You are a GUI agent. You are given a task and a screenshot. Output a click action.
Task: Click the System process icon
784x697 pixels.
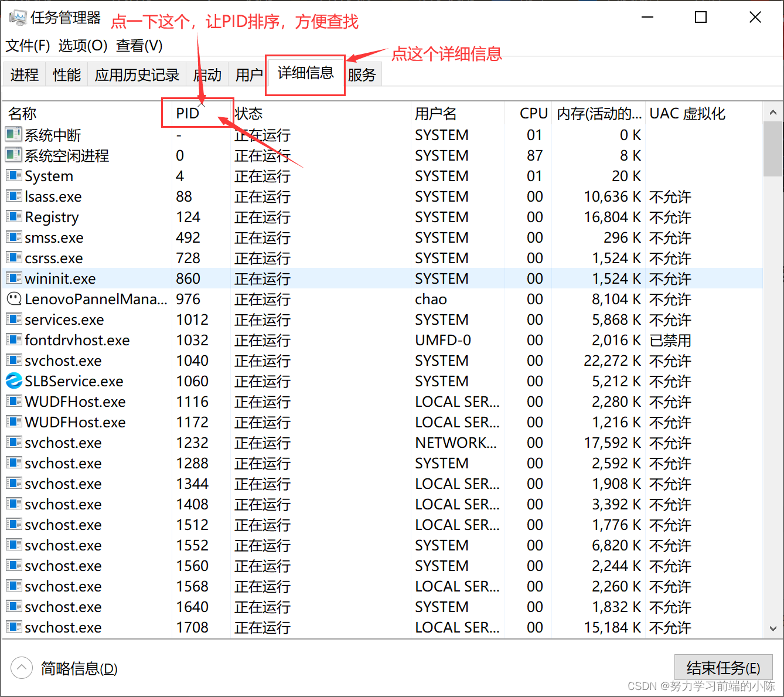tap(13, 175)
